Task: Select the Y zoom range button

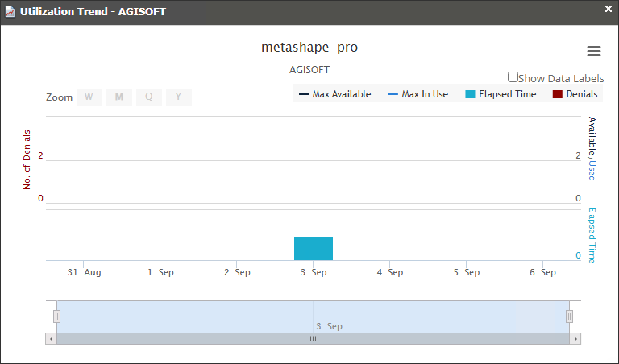Action: point(179,97)
